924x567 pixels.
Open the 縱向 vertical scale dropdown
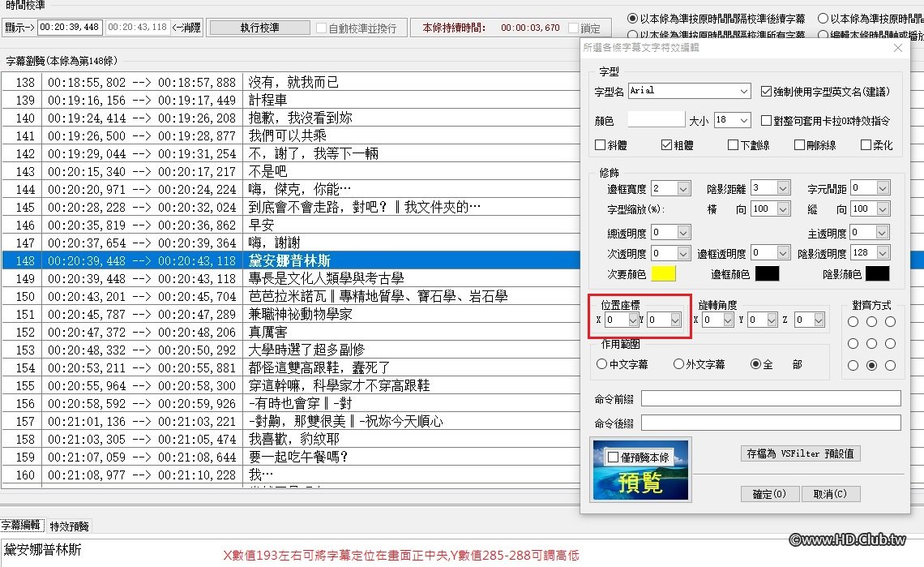click(882, 208)
